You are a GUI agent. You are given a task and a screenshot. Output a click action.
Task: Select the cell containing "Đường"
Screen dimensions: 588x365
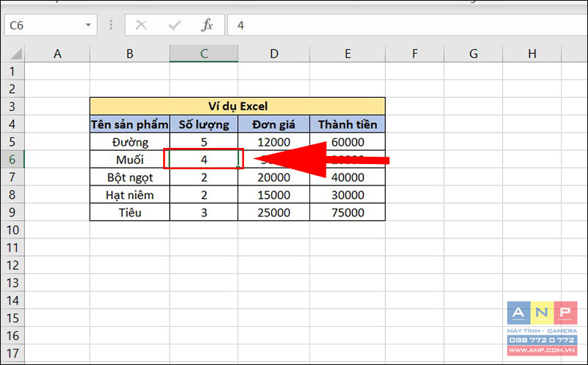click(130, 141)
